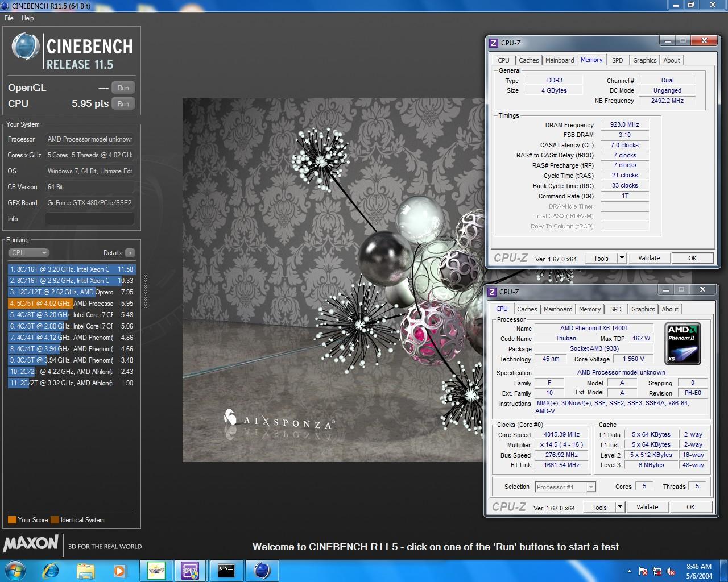Image resolution: width=728 pixels, height=582 pixels.
Task: Click the Cinebench logo sphere icon
Action: [26, 47]
